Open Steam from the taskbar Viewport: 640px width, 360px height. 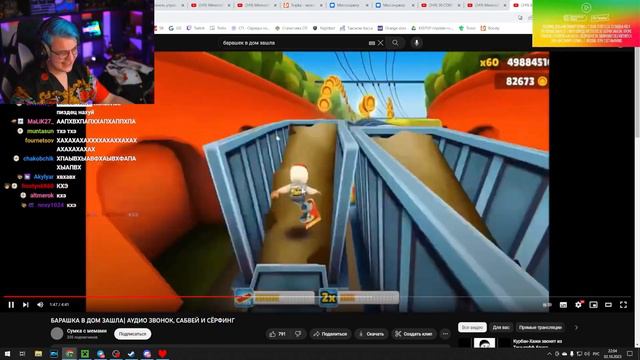(131, 353)
